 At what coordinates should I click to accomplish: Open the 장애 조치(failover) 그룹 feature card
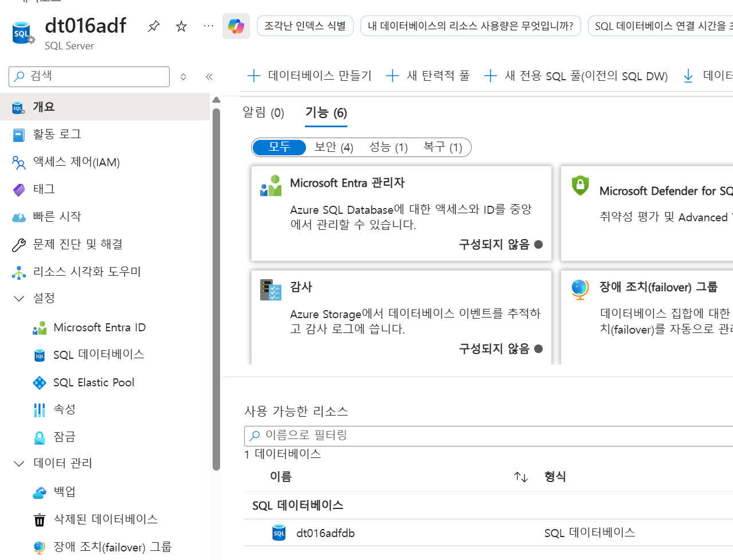click(647, 317)
